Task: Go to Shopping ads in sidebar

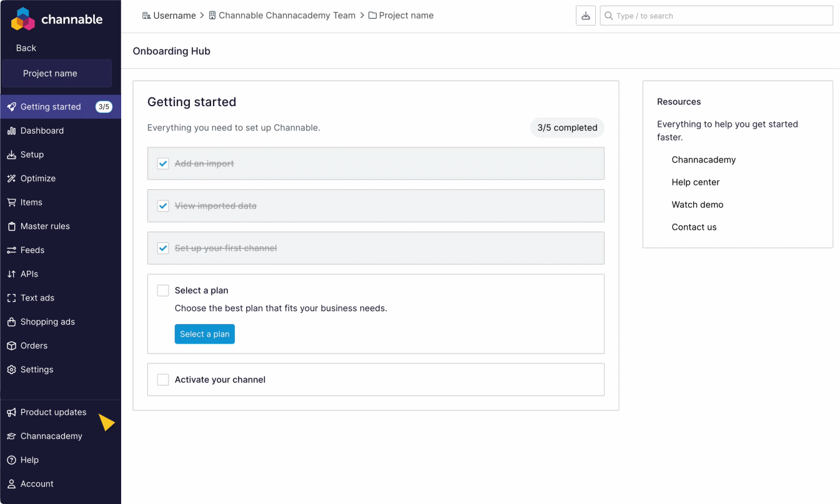Action: tap(47, 322)
